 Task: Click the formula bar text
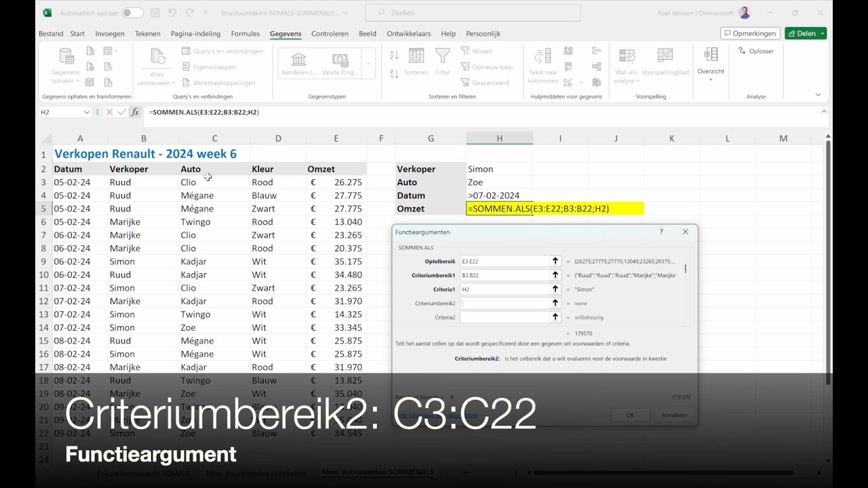[x=204, y=112]
